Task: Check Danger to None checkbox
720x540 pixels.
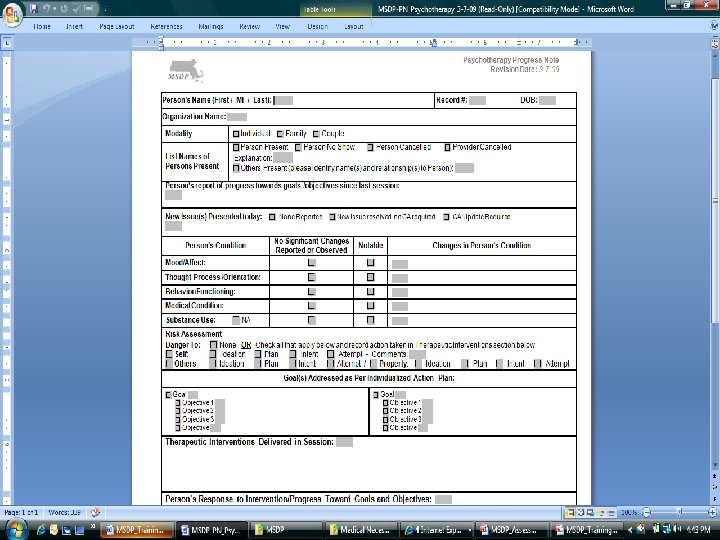Action: click(214, 345)
